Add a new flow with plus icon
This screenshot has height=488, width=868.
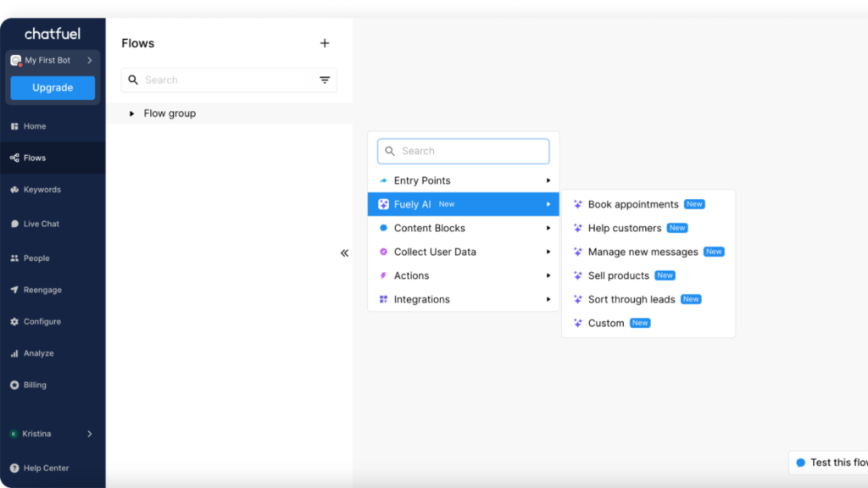(325, 43)
